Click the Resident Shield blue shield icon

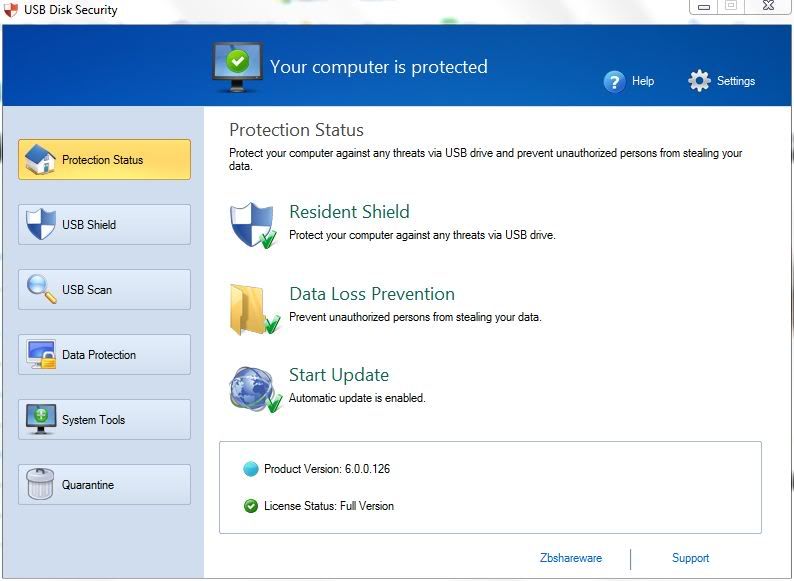point(253,225)
